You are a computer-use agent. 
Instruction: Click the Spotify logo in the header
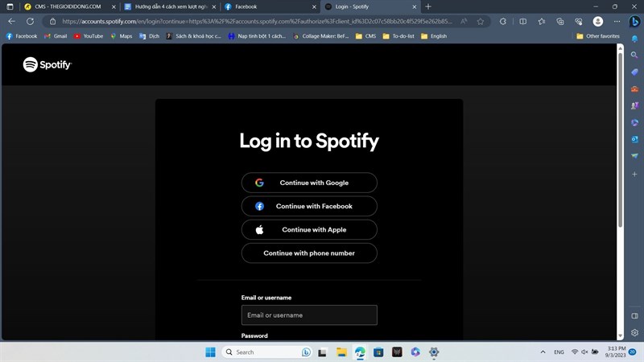(47, 64)
